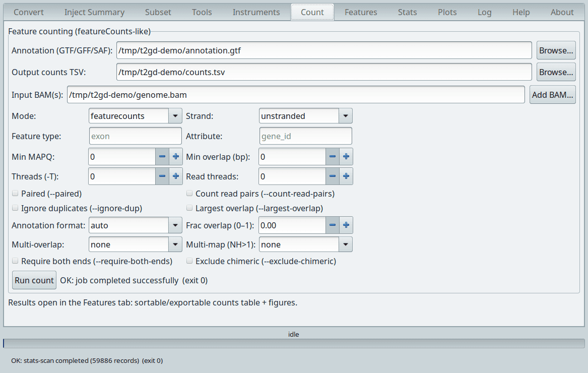Increase Min MAPQ with plus icon
This screenshot has width=588, height=373.
[175, 156]
